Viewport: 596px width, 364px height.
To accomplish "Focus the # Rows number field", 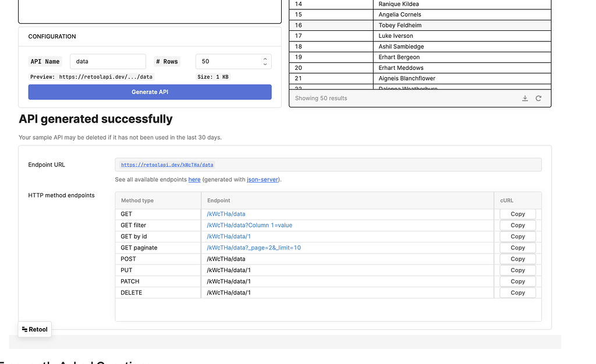I will [x=233, y=62].
